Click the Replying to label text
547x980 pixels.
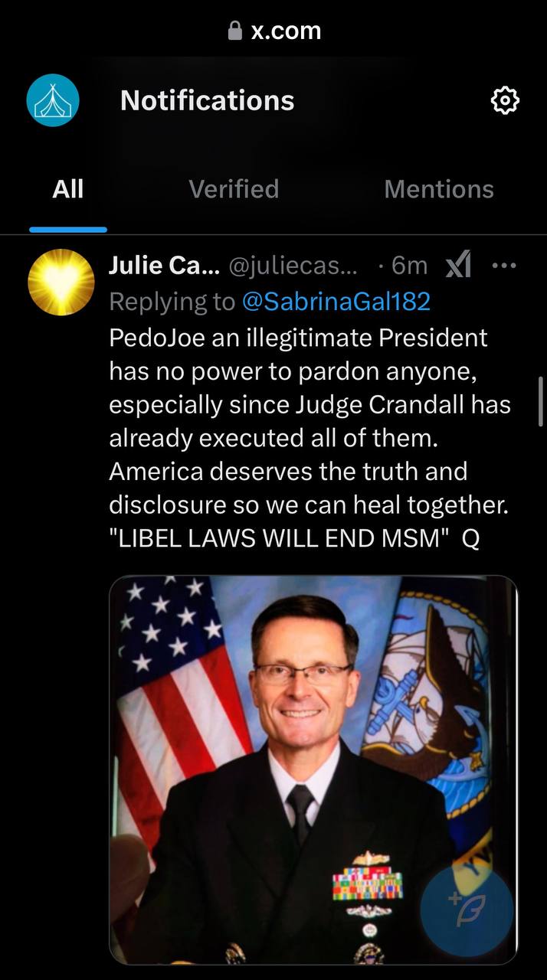pos(172,302)
